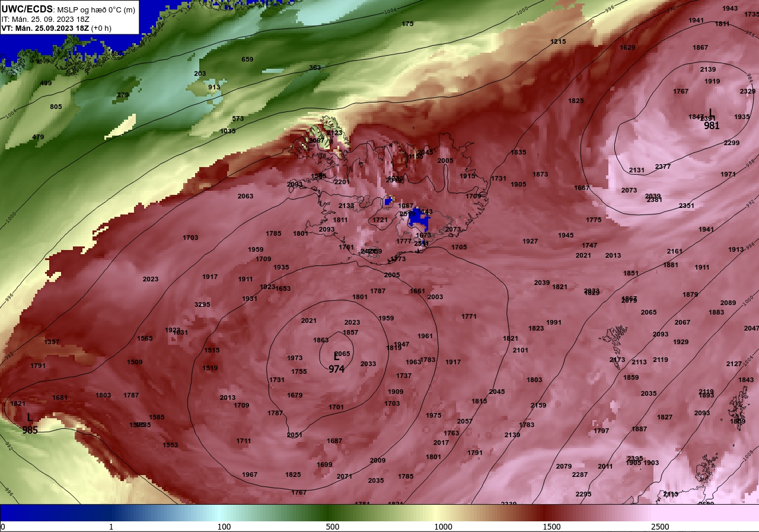
Task: Click the color scale label 0
Action: coord(3,527)
